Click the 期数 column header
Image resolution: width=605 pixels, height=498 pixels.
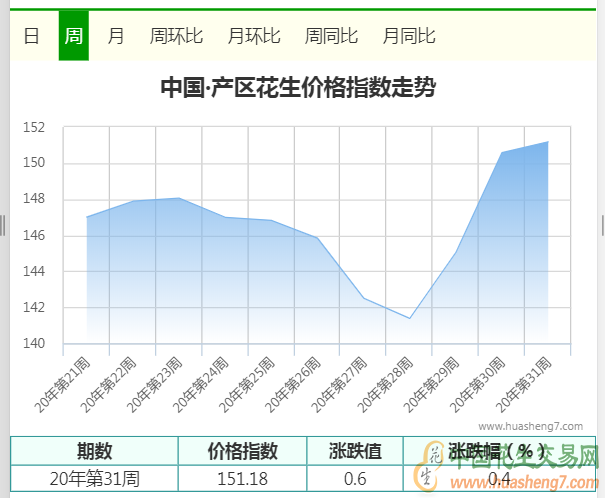(94, 451)
